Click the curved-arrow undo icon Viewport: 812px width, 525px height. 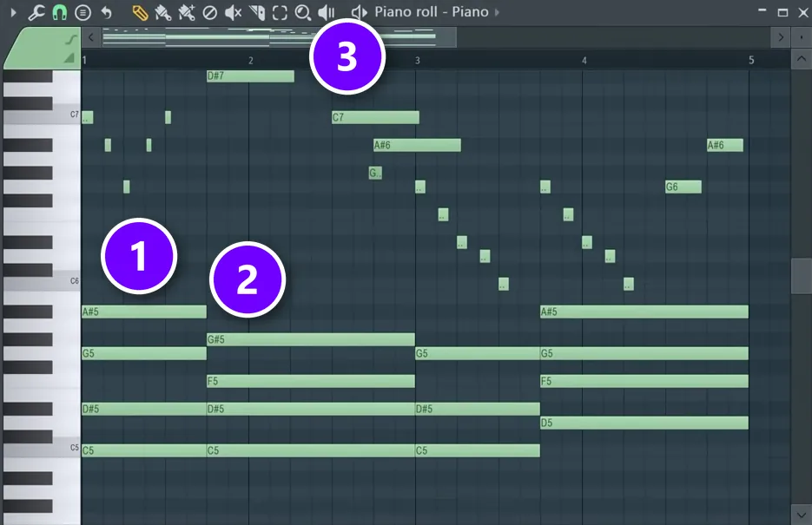tap(106, 12)
